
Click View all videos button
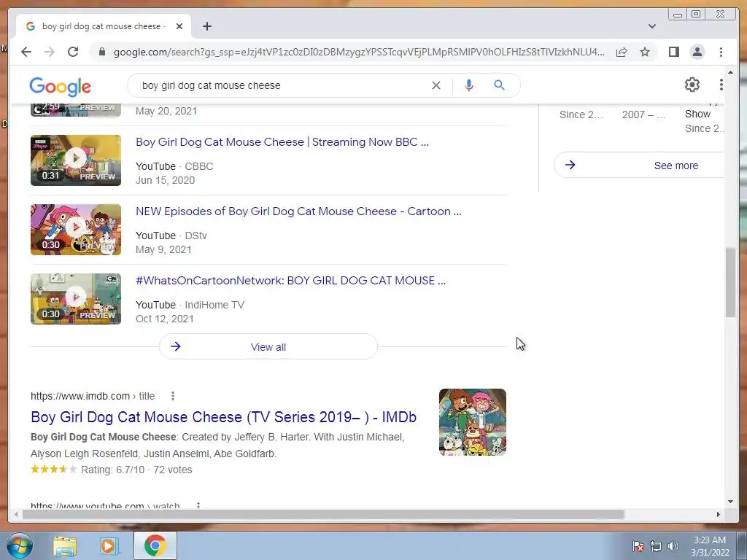(268, 346)
